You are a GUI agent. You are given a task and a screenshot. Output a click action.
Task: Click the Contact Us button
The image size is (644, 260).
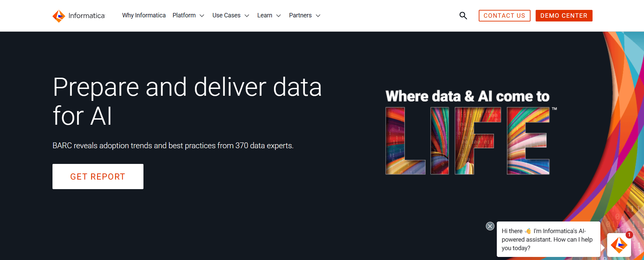tap(504, 16)
